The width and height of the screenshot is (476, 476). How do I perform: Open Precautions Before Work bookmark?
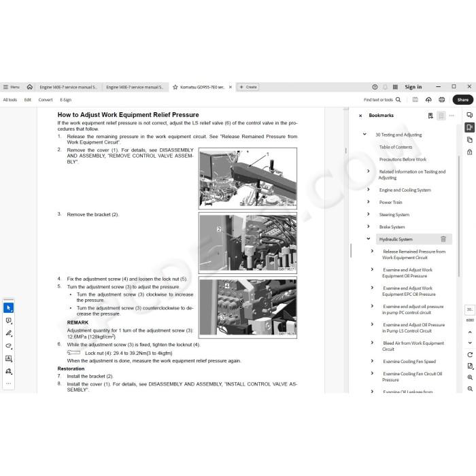[x=403, y=159]
